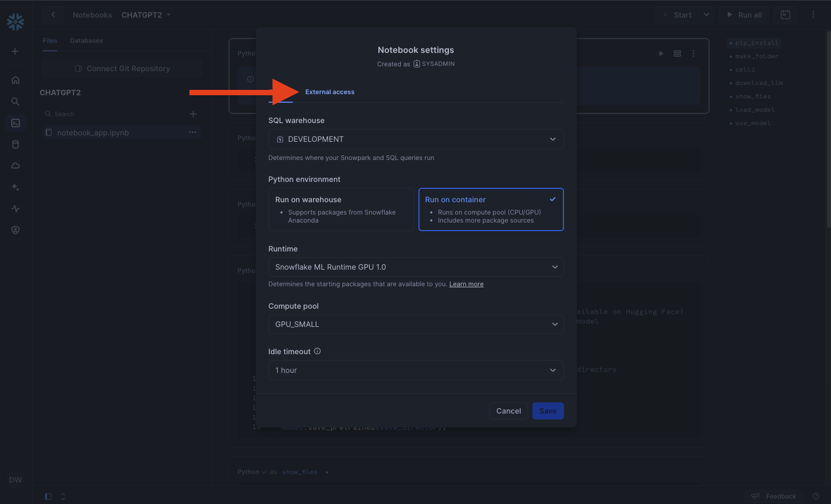Open the SQL warehouse DEVELOPMENT dropdown

coord(416,139)
